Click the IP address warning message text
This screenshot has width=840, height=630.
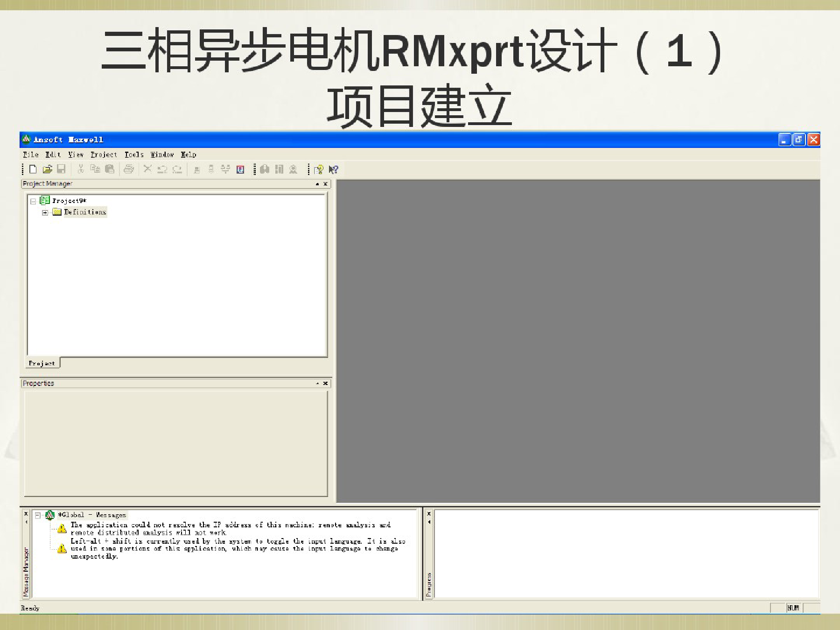click(231, 529)
